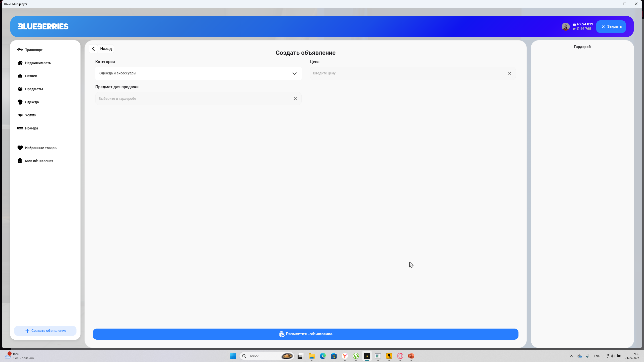Open Недвижимость via the house icon
The width and height of the screenshot is (644, 362).
[20, 63]
